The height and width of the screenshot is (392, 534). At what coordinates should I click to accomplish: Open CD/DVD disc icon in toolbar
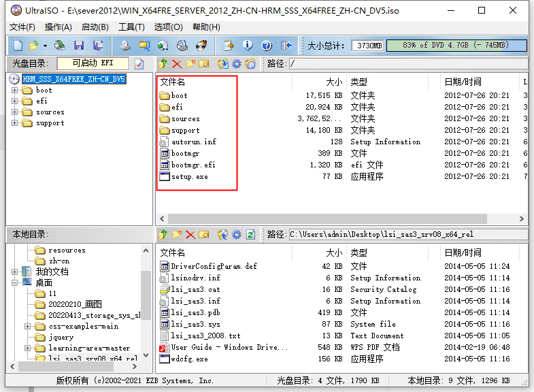60,46
